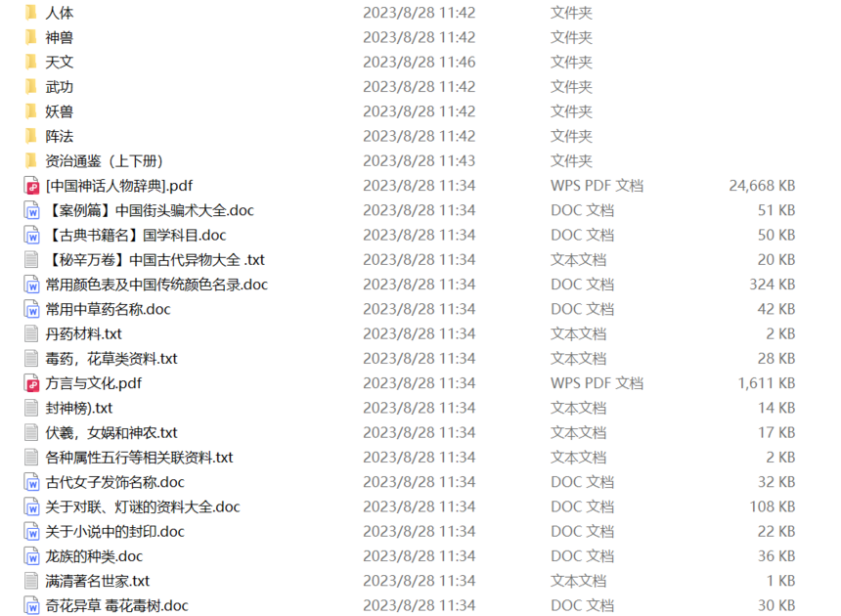Select the 阵法 folder name
Viewport: 841px width, 616px height.
point(60,136)
